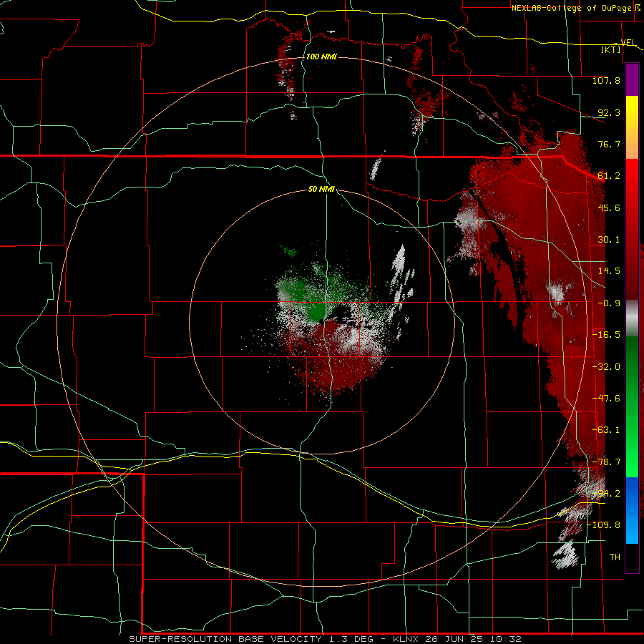
Task: Click the TH label on the legend
Action: (x=615, y=557)
